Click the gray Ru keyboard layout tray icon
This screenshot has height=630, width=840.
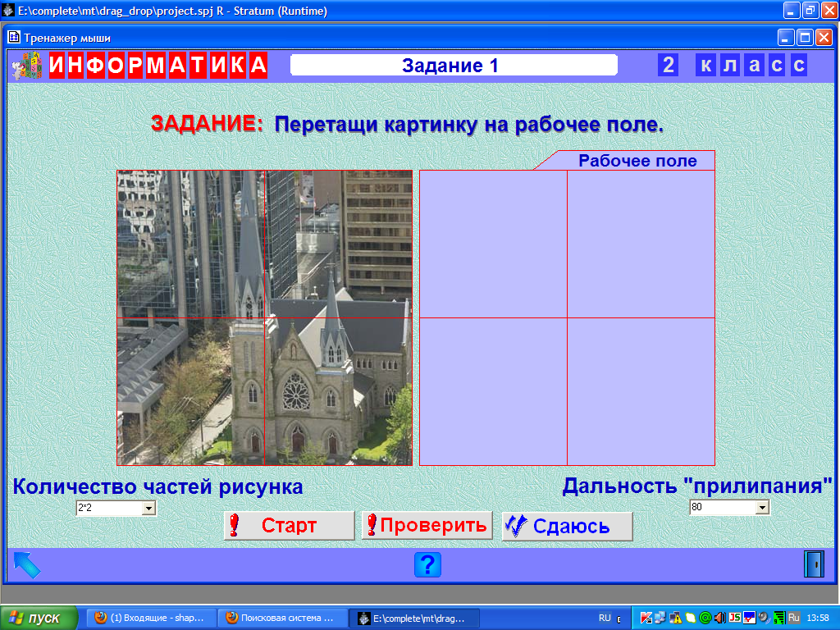(x=793, y=618)
